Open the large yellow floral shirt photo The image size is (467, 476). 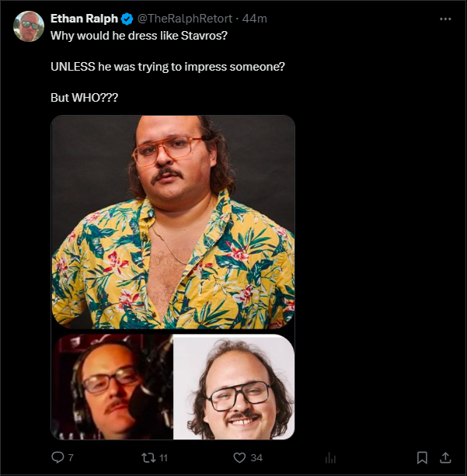pos(173,222)
